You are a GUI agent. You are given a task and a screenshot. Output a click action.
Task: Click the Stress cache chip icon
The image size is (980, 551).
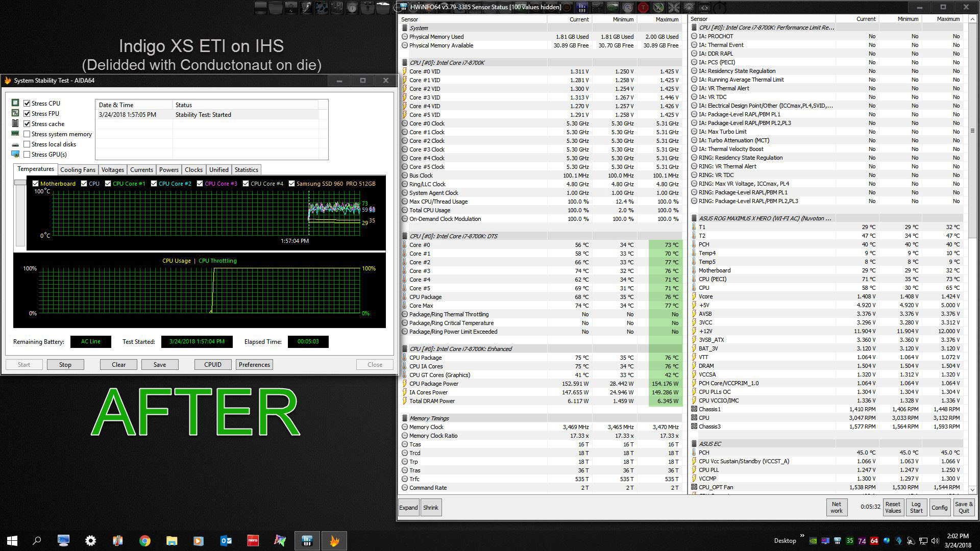(x=15, y=123)
